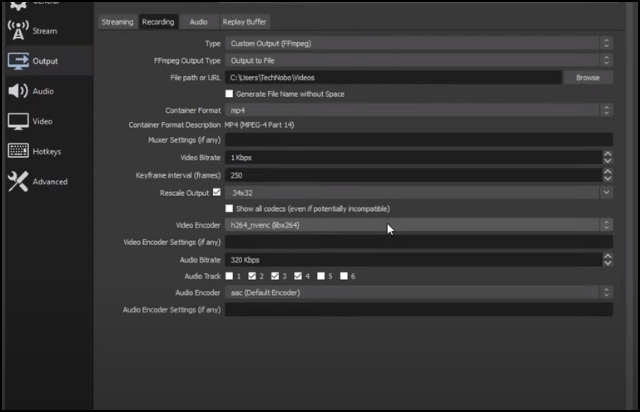640x412 pixels.
Task: Open the Rescale Output resolution dropdown
Action: coord(419,193)
